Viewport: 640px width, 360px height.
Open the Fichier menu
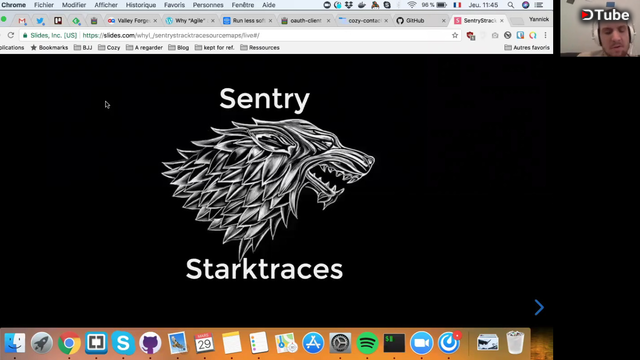coord(44,5)
